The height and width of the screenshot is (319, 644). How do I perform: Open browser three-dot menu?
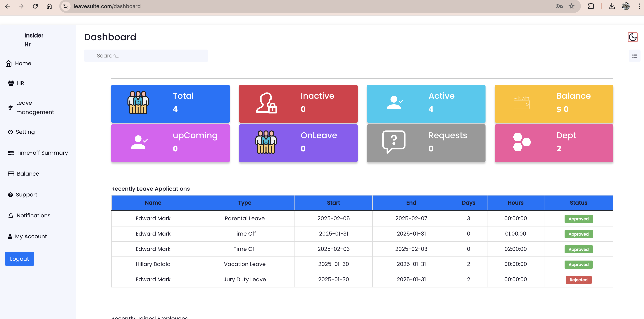[640, 6]
